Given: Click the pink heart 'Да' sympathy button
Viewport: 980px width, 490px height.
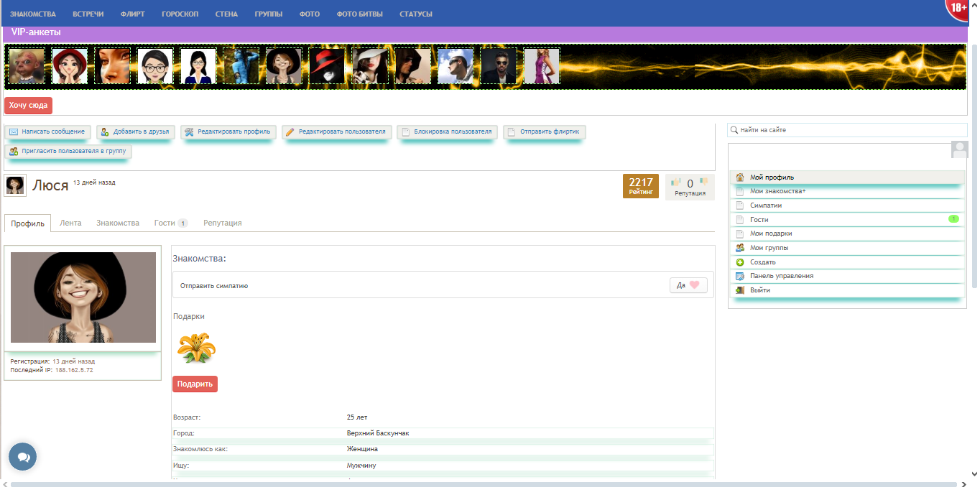Looking at the screenshot, I should (688, 285).
